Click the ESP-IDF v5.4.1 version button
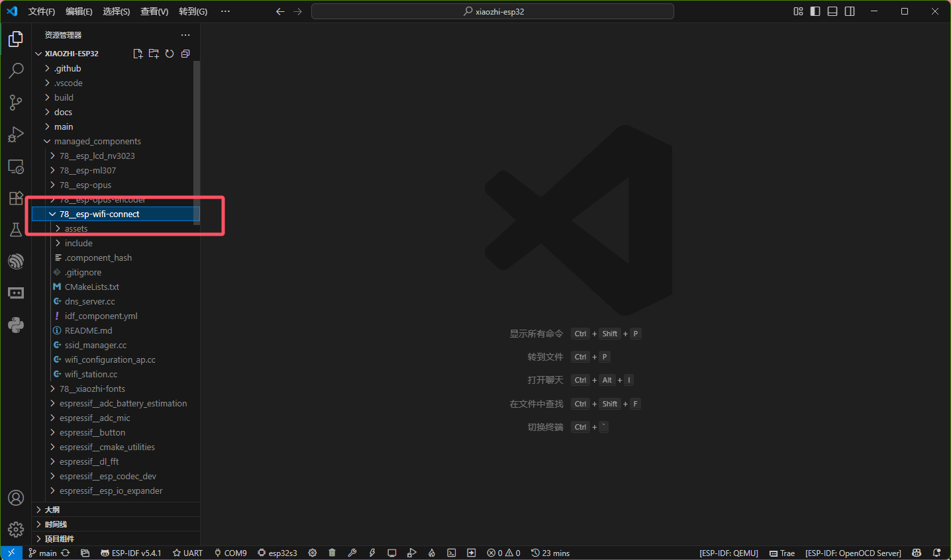This screenshot has width=951, height=560. 131,553
